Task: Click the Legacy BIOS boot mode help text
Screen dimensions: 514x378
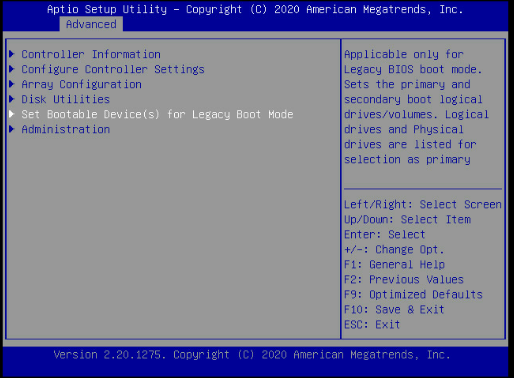Action: tap(413, 69)
